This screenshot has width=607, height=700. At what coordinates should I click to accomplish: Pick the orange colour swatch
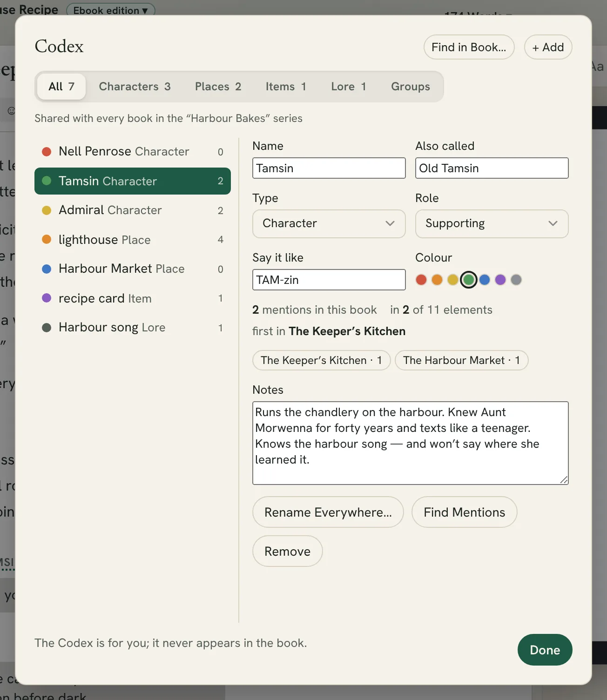[x=437, y=280]
